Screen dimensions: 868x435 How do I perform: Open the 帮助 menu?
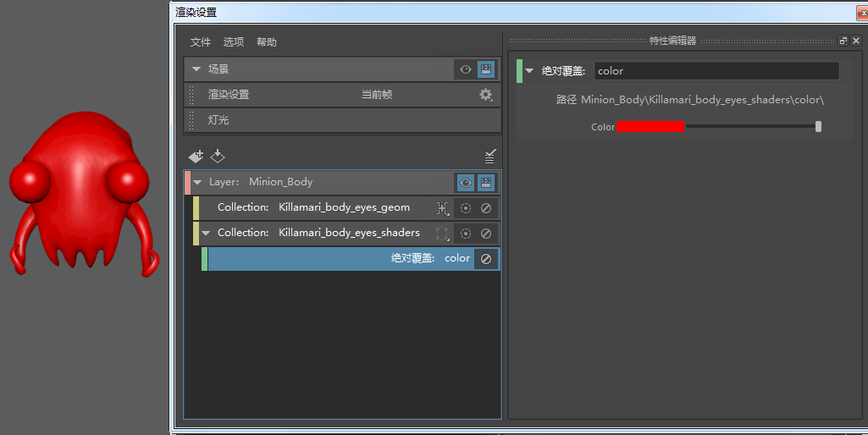(x=266, y=42)
